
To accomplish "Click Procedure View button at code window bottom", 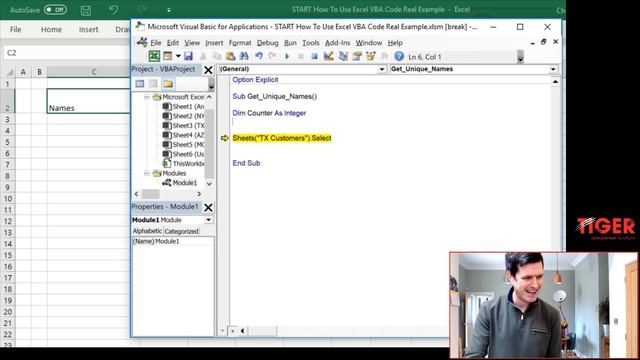I will 223,331.
